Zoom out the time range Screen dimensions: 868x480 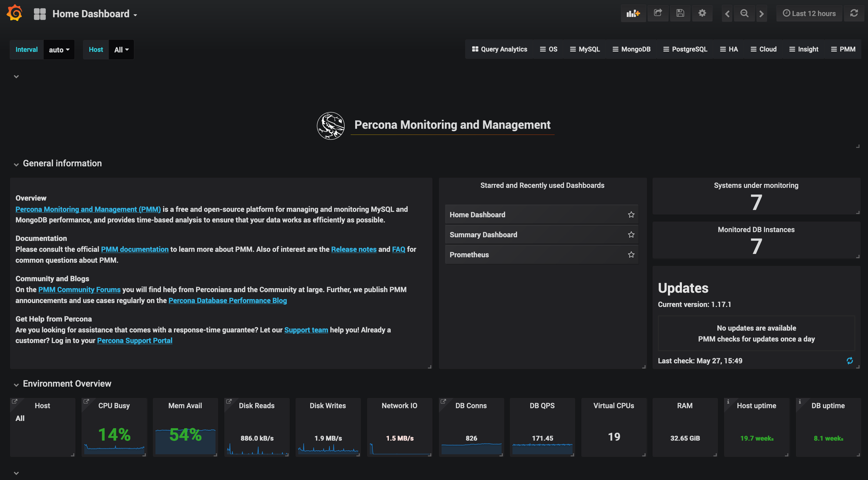point(744,13)
